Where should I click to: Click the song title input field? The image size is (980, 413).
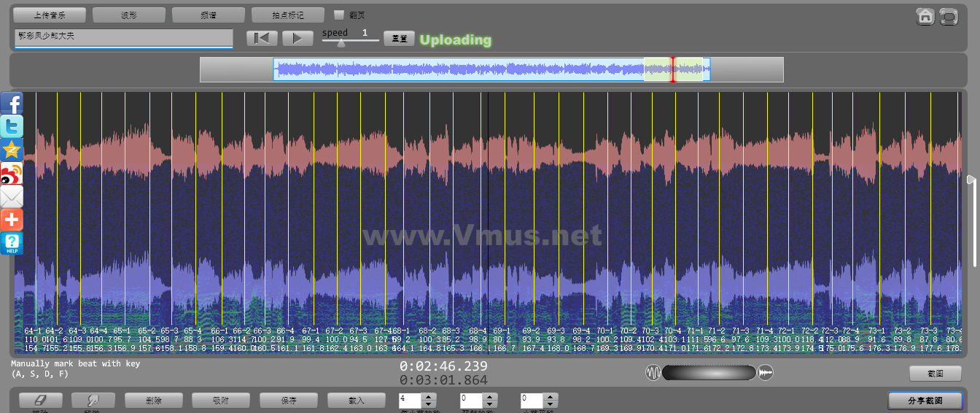tap(123, 37)
